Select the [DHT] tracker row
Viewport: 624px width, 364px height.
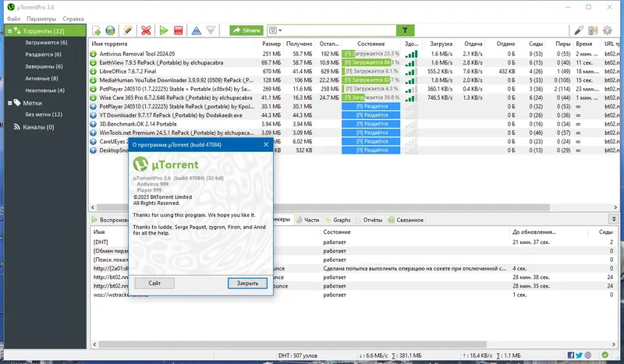coord(354,242)
